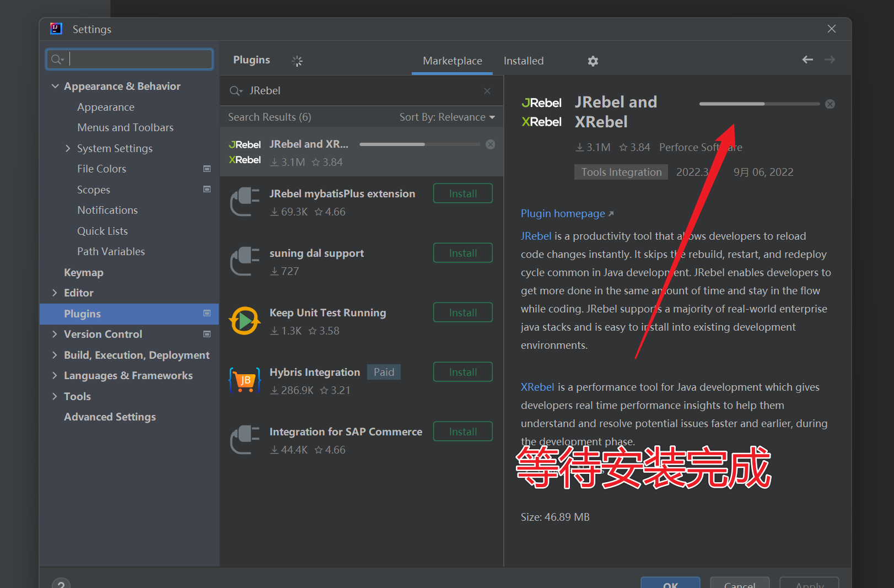Select Appearance in the settings tree
Image resolution: width=894 pixels, height=588 pixels.
[106, 107]
